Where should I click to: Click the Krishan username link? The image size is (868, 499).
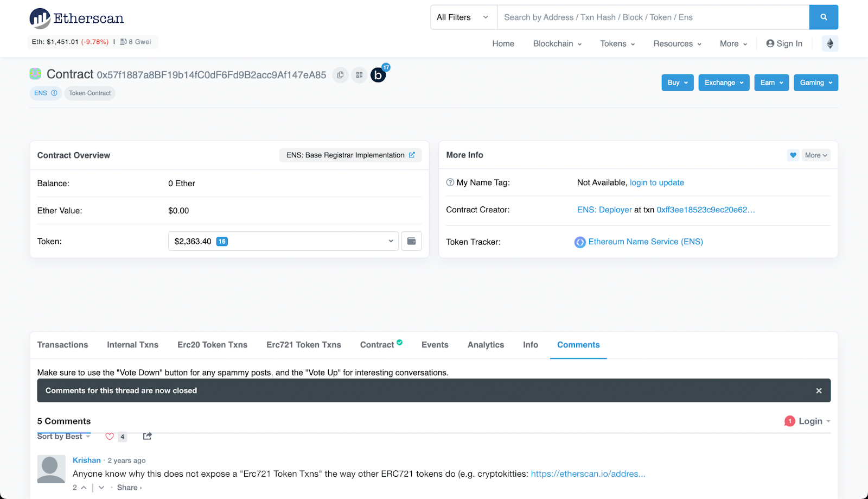tap(87, 460)
